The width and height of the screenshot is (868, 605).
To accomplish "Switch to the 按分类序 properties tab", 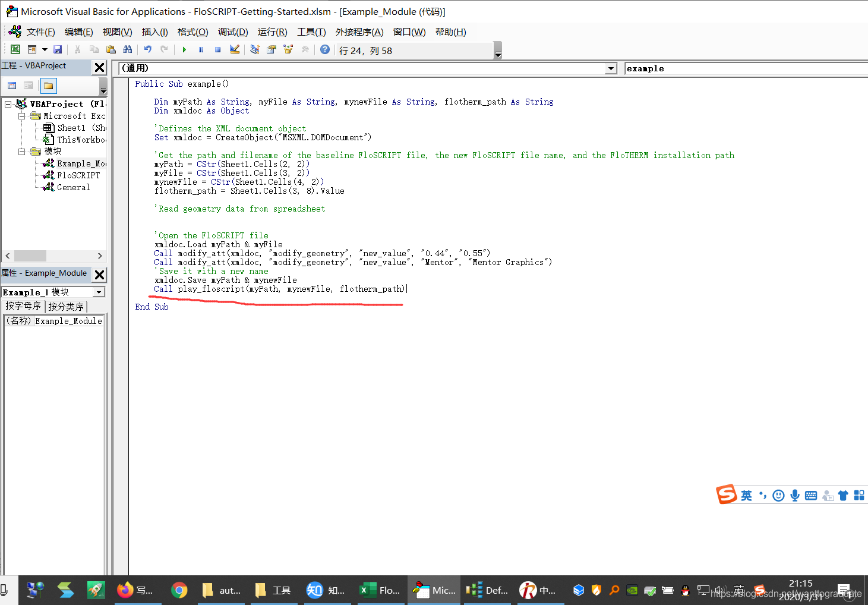I will tap(66, 307).
